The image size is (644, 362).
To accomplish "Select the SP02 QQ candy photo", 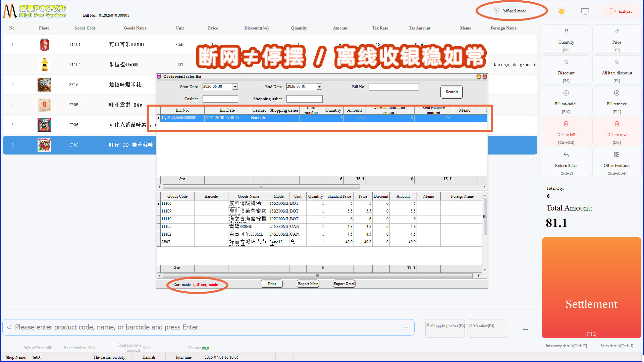I will 44,145.
